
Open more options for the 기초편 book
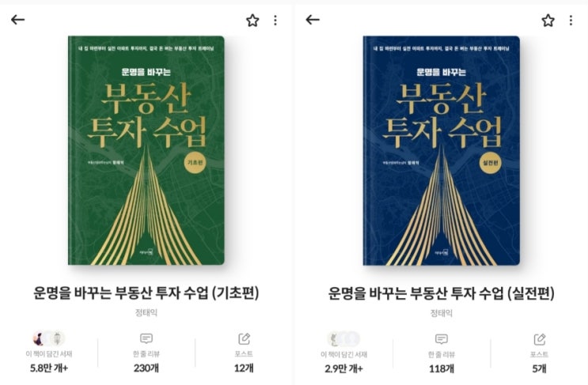(275, 21)
